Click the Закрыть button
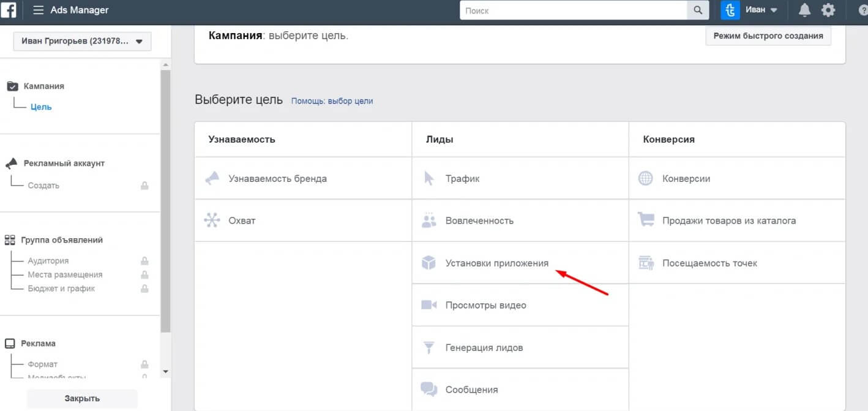 point(82,398)
